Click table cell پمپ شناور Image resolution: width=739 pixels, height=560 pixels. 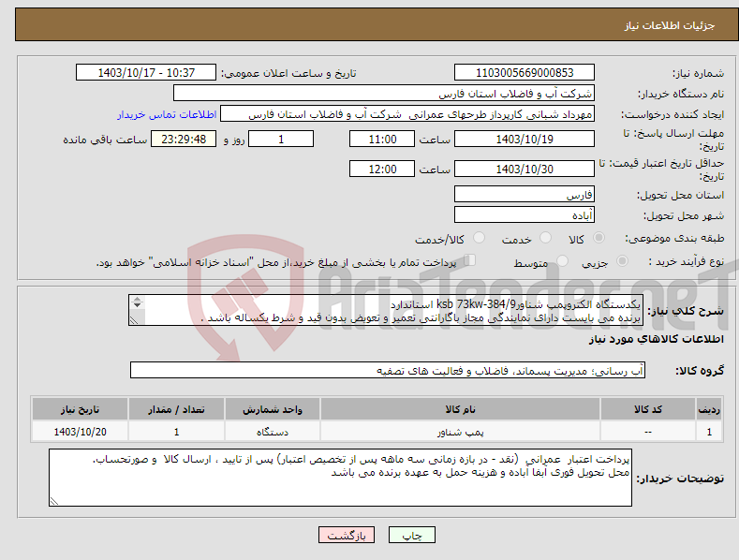(460, 432)
